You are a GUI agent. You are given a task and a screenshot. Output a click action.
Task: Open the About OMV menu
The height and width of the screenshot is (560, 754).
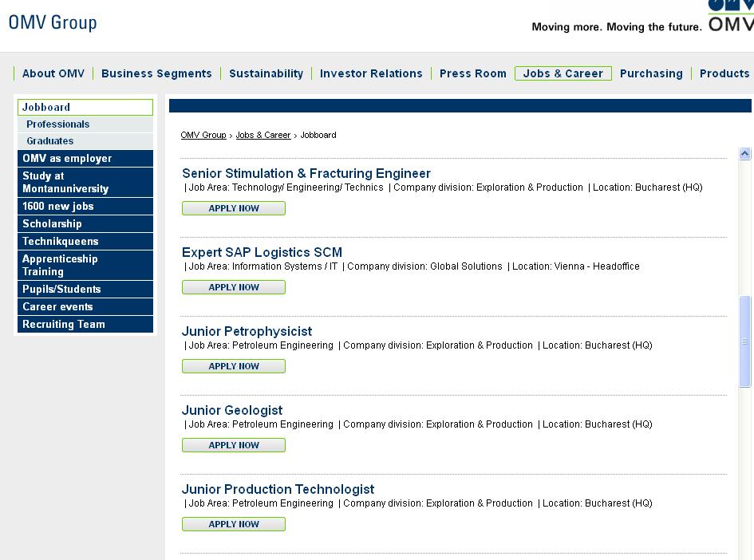pos(53,73)
